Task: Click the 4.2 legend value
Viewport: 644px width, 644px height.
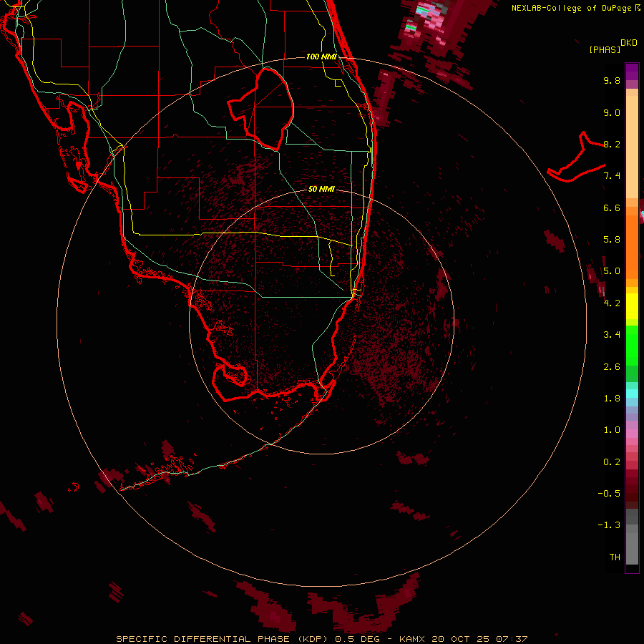Action: [612, 303]
